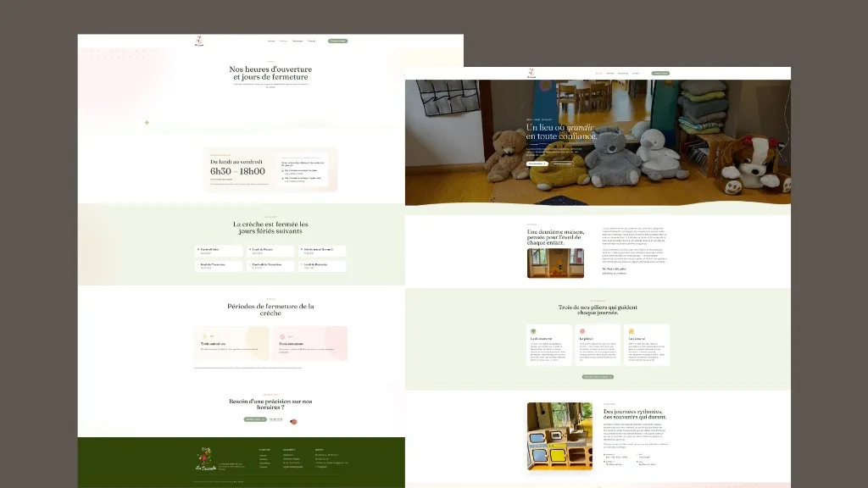Screen dimensions: 868x488
Task: Click the green header button on the opening-hours page
Action: click(x=337, y=41)
